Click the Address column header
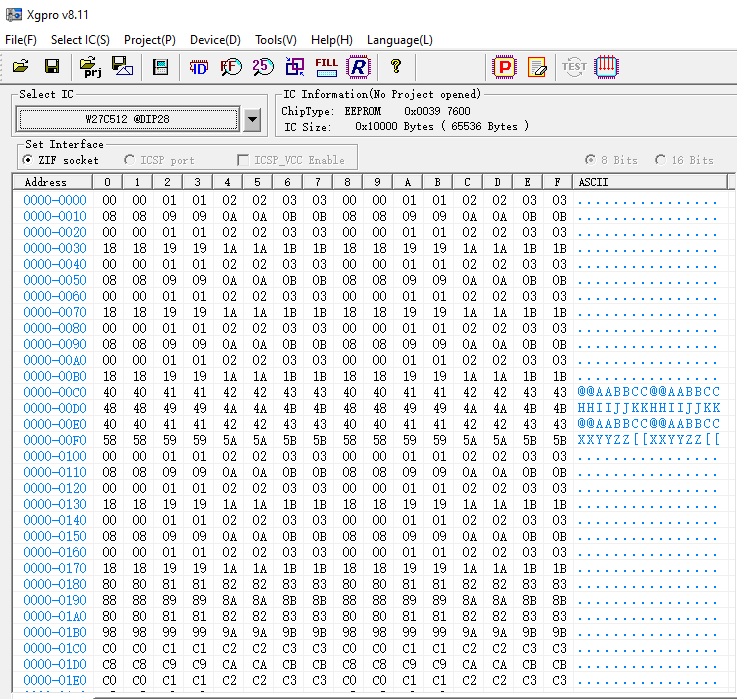Viewport: 737px width, 699px height. coord(52,182)
